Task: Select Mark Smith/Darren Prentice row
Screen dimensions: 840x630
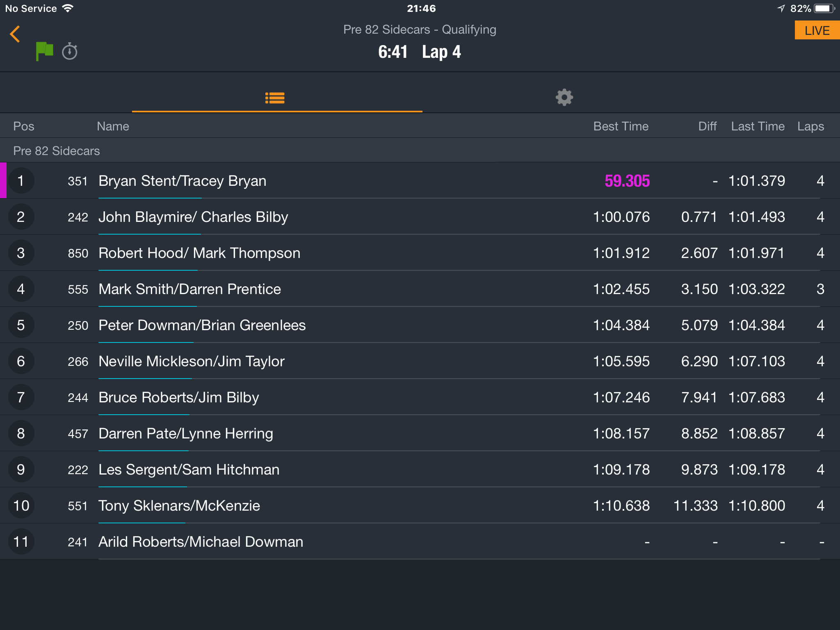Action: 420,289
